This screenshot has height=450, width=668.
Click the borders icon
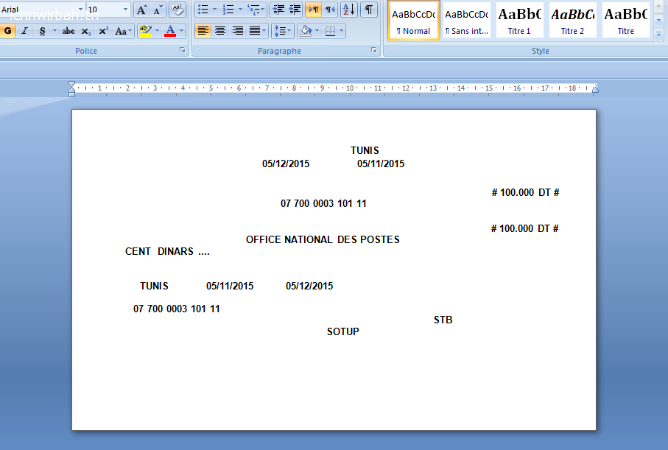tap(330, 31)
